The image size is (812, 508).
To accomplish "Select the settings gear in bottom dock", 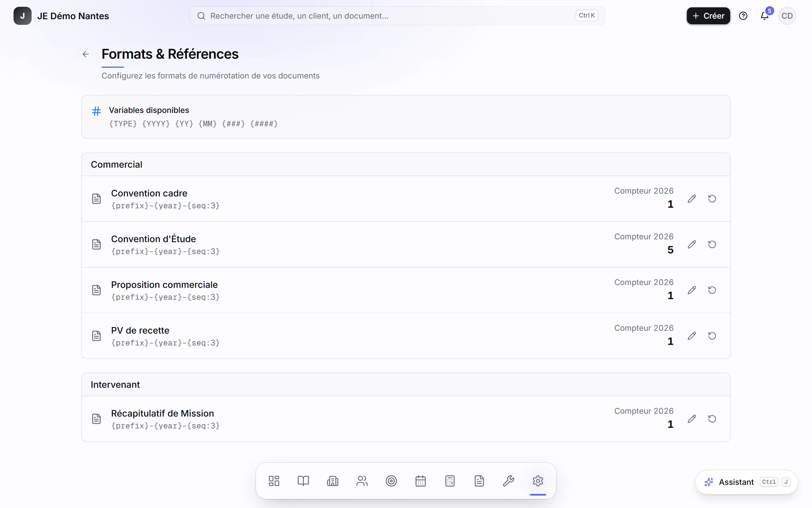I will click(538, 481).
